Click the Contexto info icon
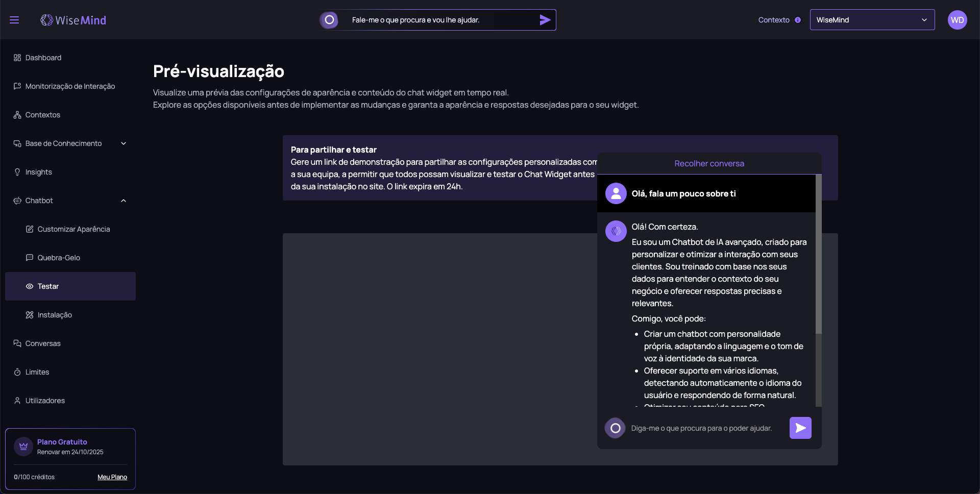The width and height of the screenshot is (980, 494). [798, 20]
